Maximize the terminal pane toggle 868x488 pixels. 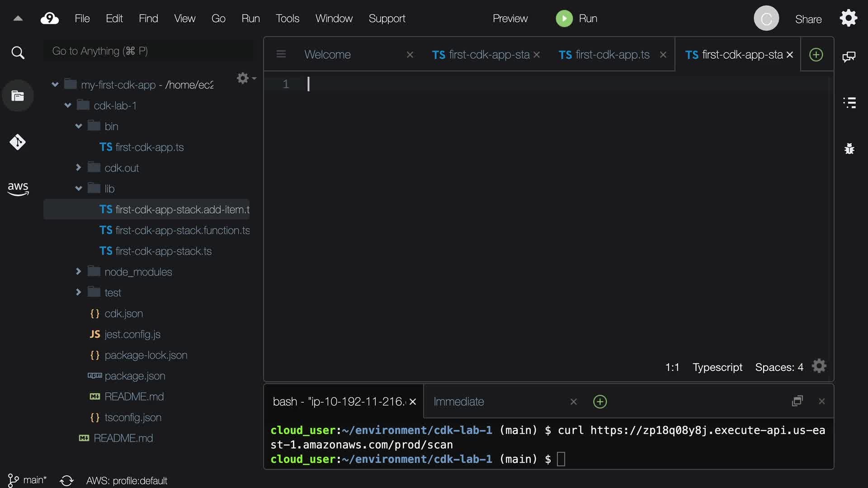tap(797, 401)
